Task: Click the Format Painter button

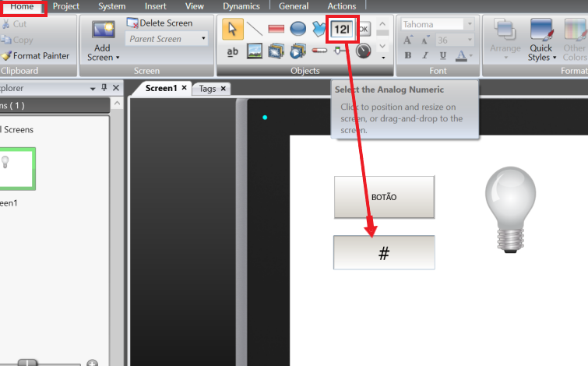Action: 36,56
